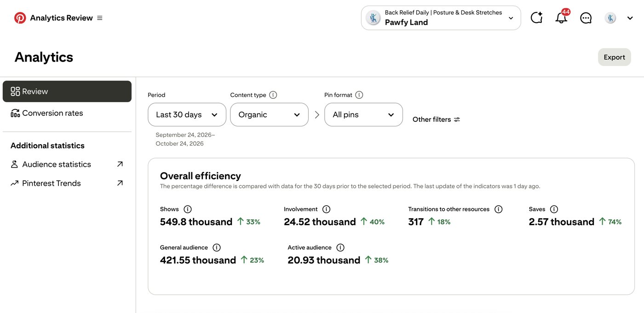Click the Pinterest logo

tap(20, 18)
